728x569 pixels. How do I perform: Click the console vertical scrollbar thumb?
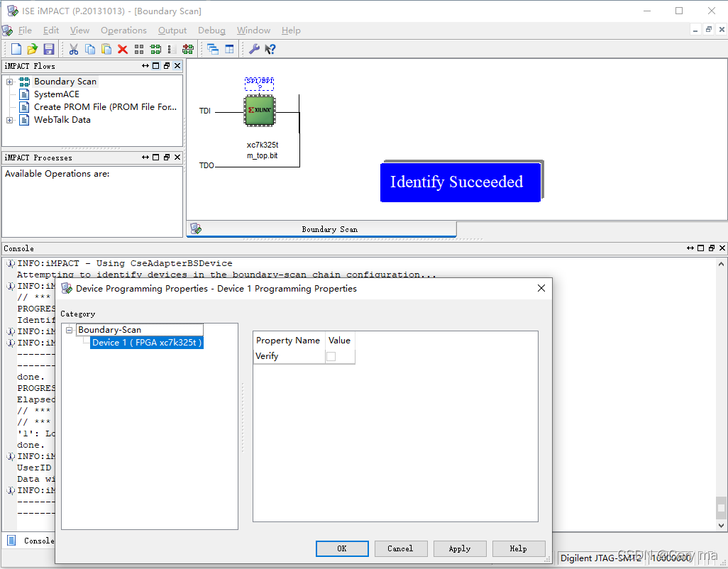coord(721,507)
